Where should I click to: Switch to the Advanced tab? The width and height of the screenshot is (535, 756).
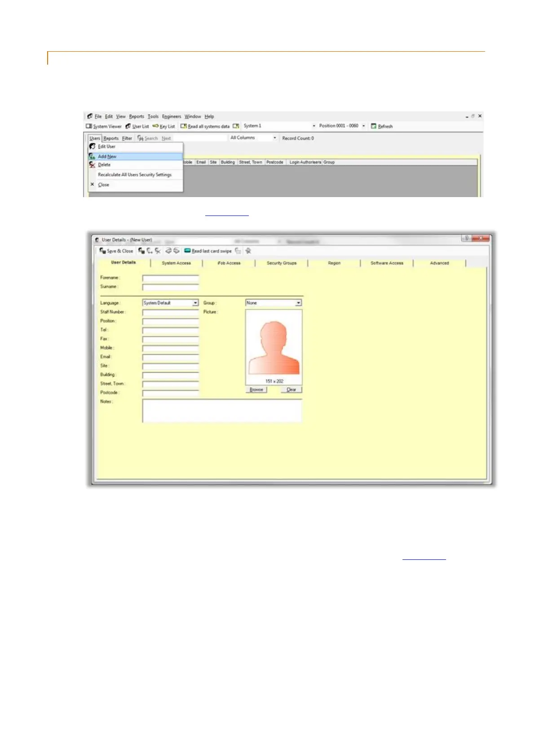439,263
